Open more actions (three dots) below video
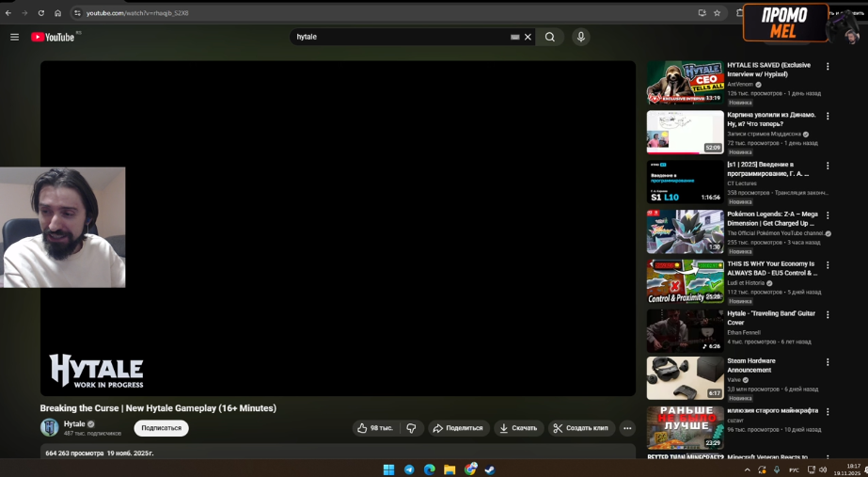The width and height of the screenshot is (868, 477). [x=627, y=428]
